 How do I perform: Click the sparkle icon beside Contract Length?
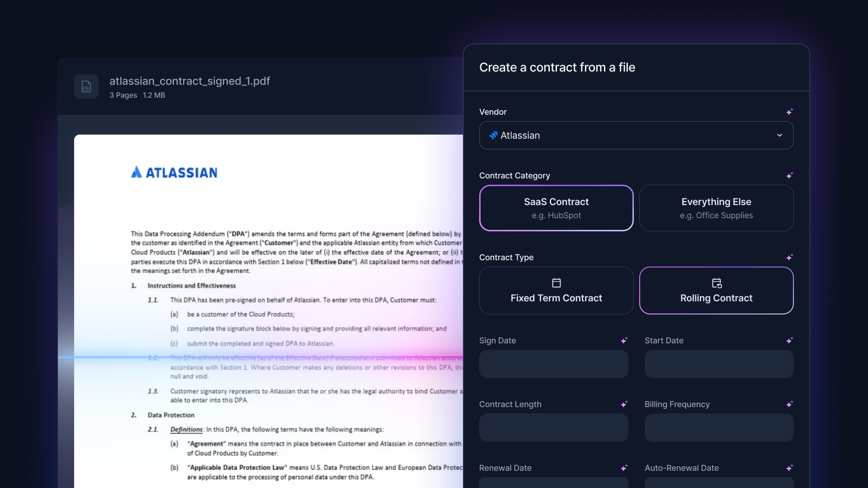point(624,404)
